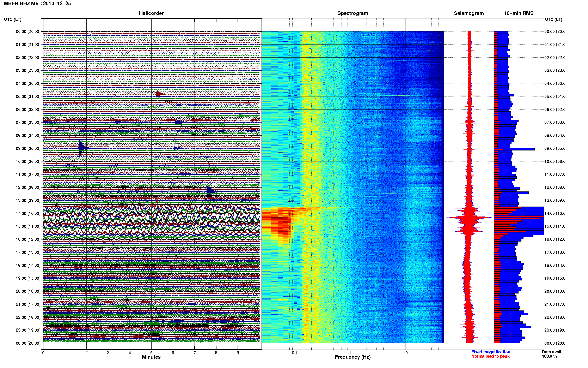
Task: Click the left '06:00 (02:00)' time label
Action: click(28, 109)
